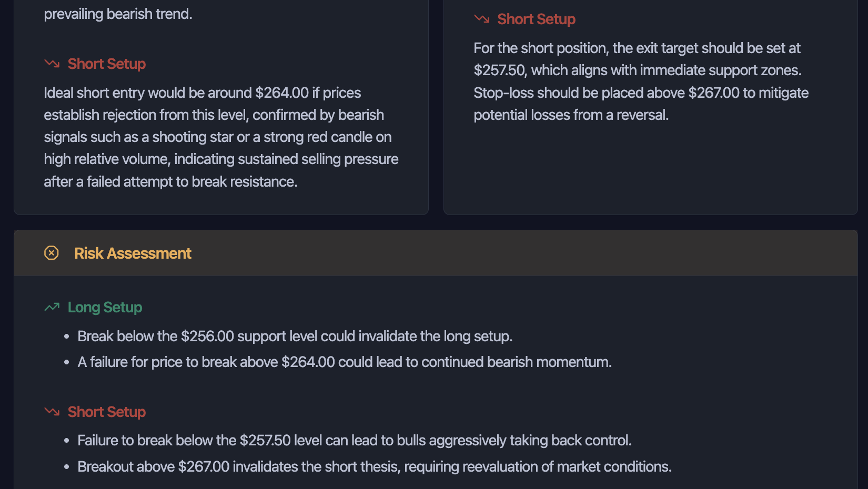Image resolution: width=868 pixels, height=489 pixels.
Task: Click the $256.00 support level bullet
Action: (x=295, y=336)
